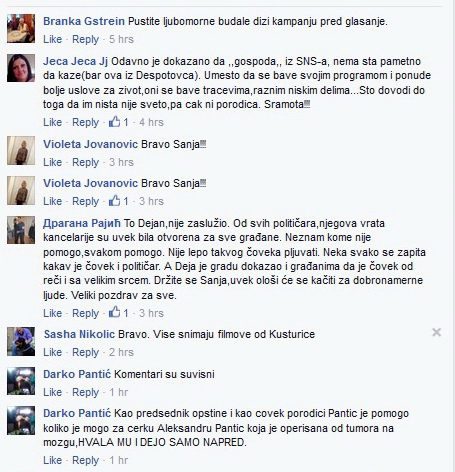
Task: Like Darko Pantić 'Komentari su suvisni' comment
Action: (52, 392)
